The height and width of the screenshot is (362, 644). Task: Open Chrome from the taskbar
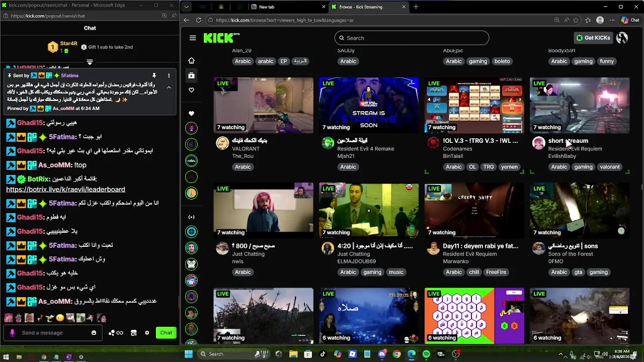tap(396, 354)
